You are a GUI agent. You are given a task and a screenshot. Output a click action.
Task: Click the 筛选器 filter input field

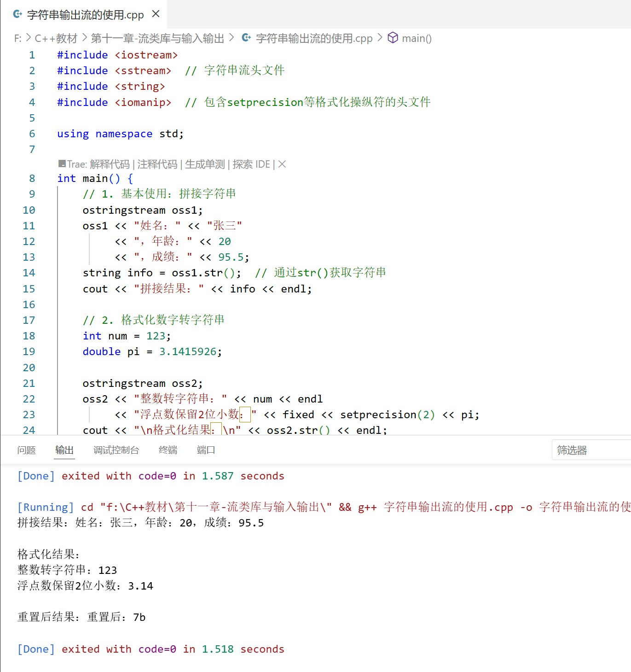pos(591,450)
